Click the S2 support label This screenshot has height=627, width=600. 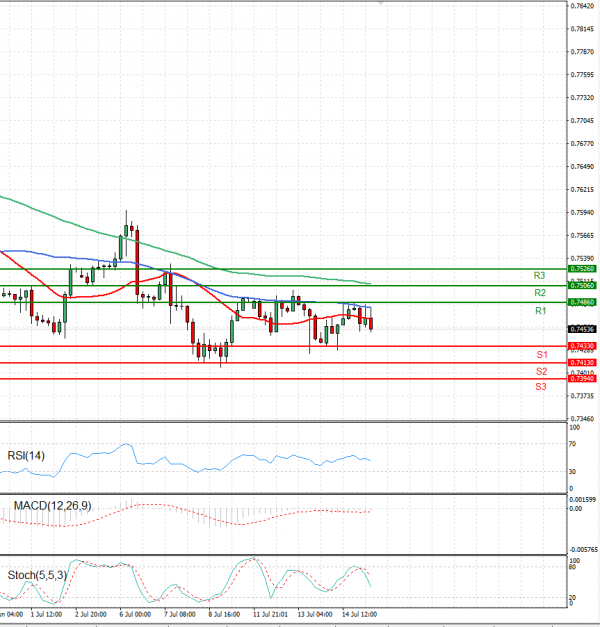[542, 371]
